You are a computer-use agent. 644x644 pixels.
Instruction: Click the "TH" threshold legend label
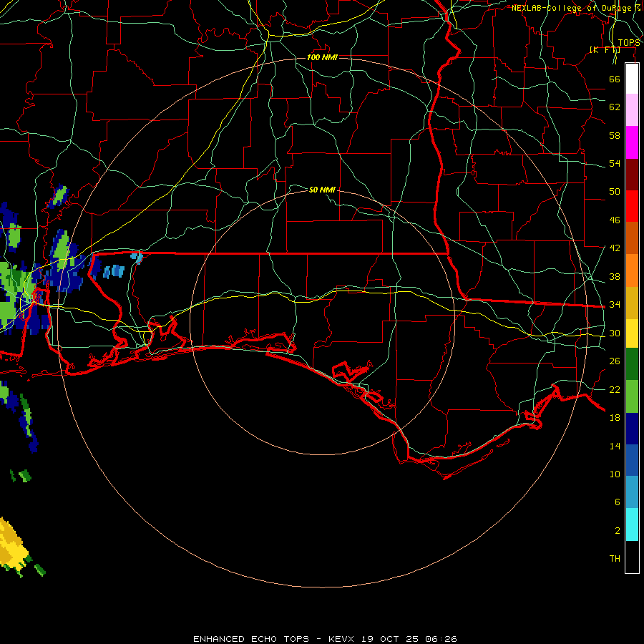(615, 559)
